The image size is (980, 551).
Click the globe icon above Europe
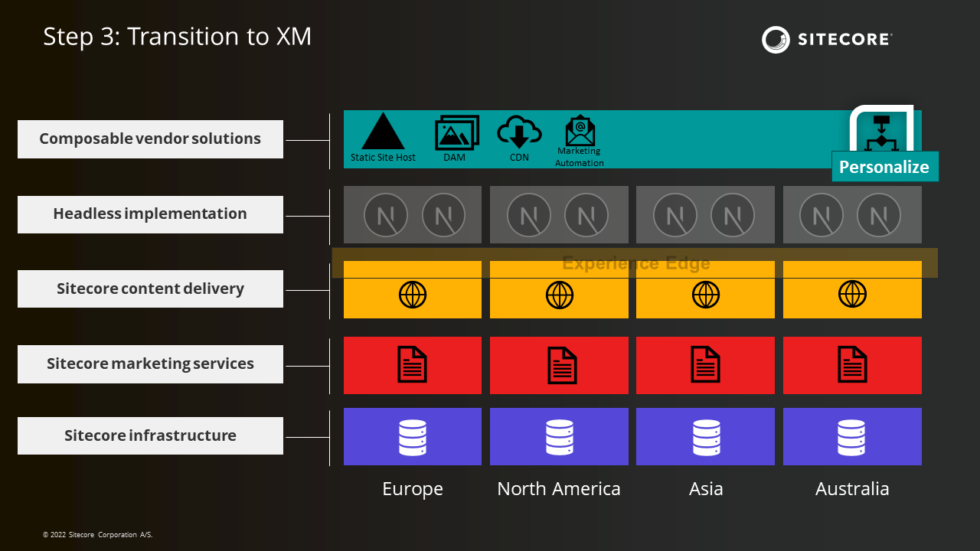[x=413, y=294]
